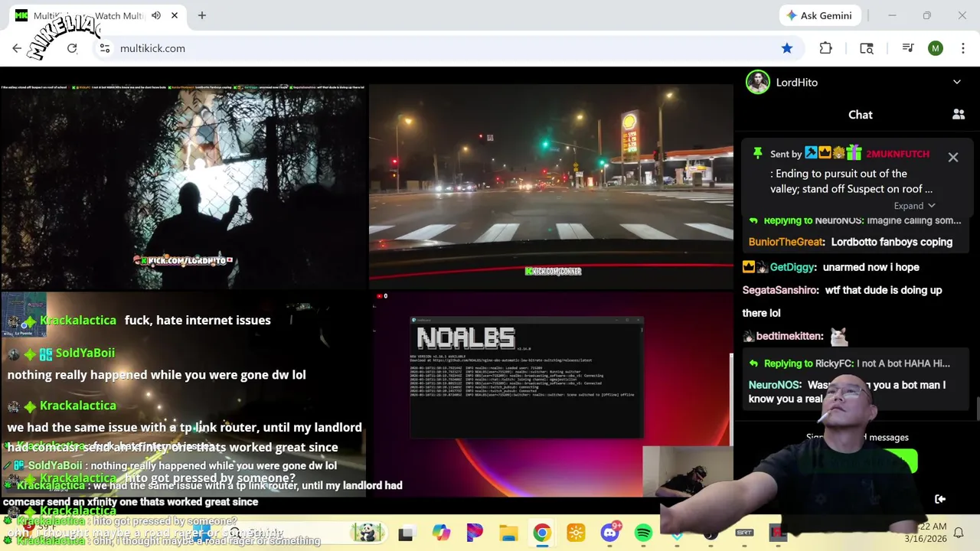Open Ask Gemini button
Image resolution: width=980 pixels, height=551 pixels.
click(x=819, y=15)
